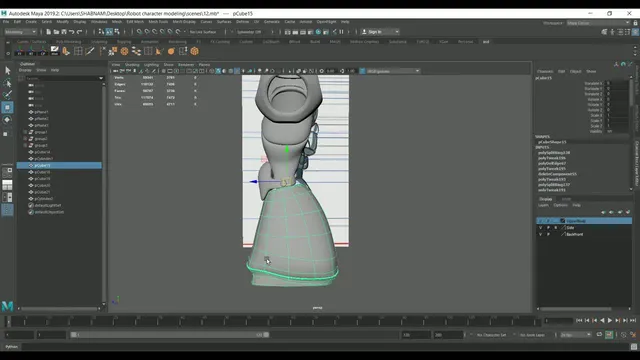This screenshot has height=360, width=640.
Task: Open the fps playback speed dropdown
Action: [x=576, y=335]
